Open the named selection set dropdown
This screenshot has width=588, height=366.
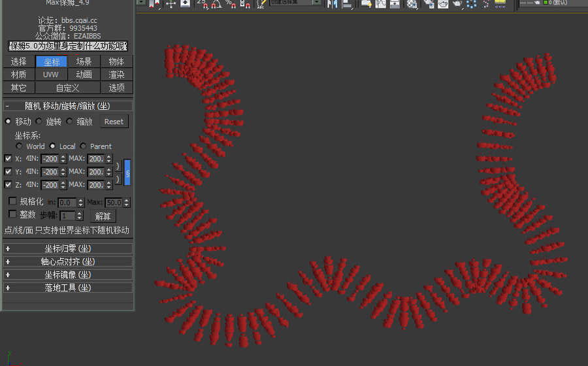click(x=317, y=3)
